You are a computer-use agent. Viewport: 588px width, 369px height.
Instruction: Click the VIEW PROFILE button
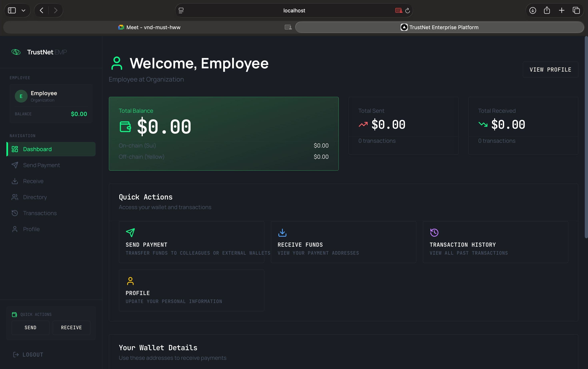coord(550,69)
